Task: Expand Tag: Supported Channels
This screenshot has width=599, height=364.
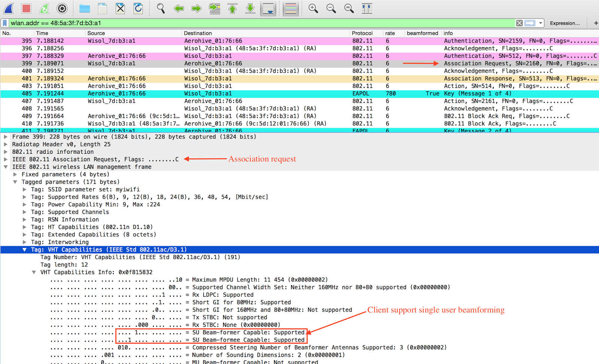Action: coord(24,212)
